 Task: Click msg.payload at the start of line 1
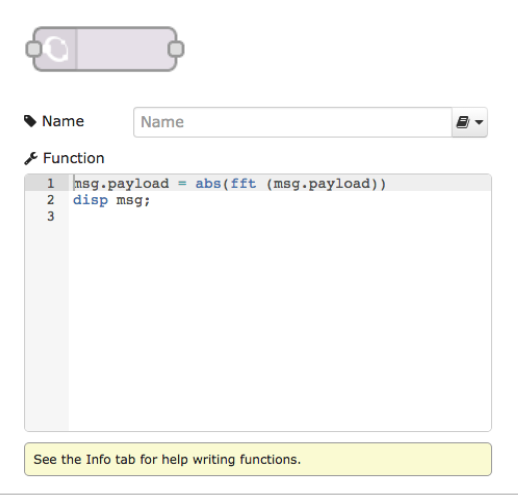(x=121, y=184)
